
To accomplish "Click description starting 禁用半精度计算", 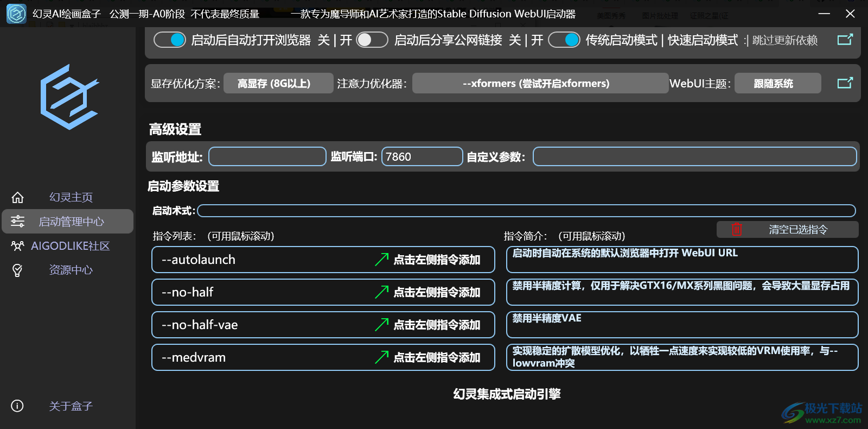I will coord(682,292).
